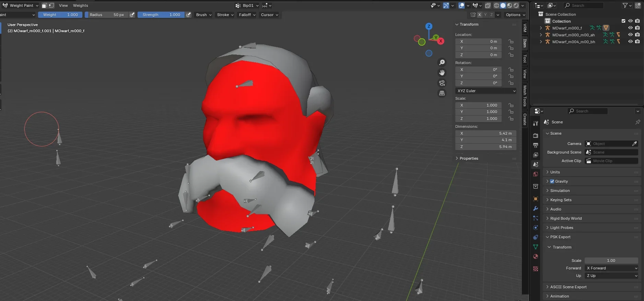The height and width of the screenshot is (301, 644).
Task: Uncheck the Collection exclude checkbox
Action: [623, 21]
